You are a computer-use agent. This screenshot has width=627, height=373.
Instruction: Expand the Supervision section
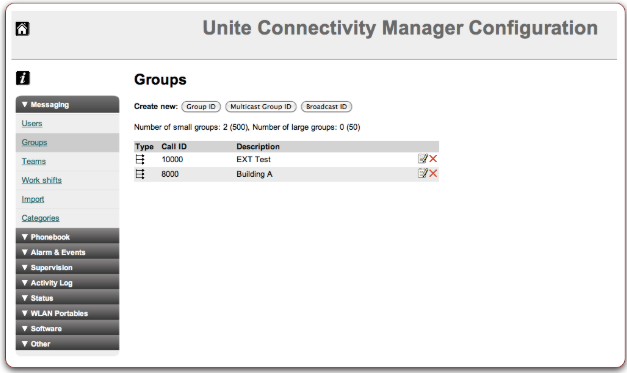[x=67, y=267]
